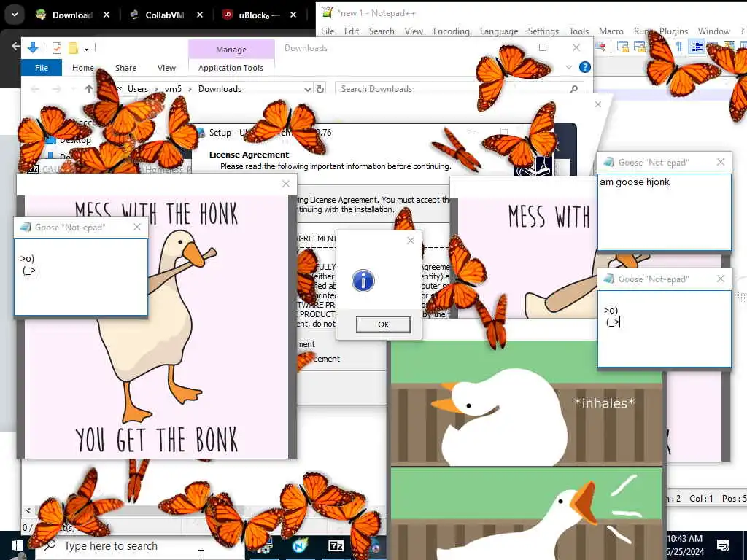The width and height of the screenshot is (747, 560).
Task: Click the yellow new folder icon in Explorer title bar
Action: [x=73, y=48]
